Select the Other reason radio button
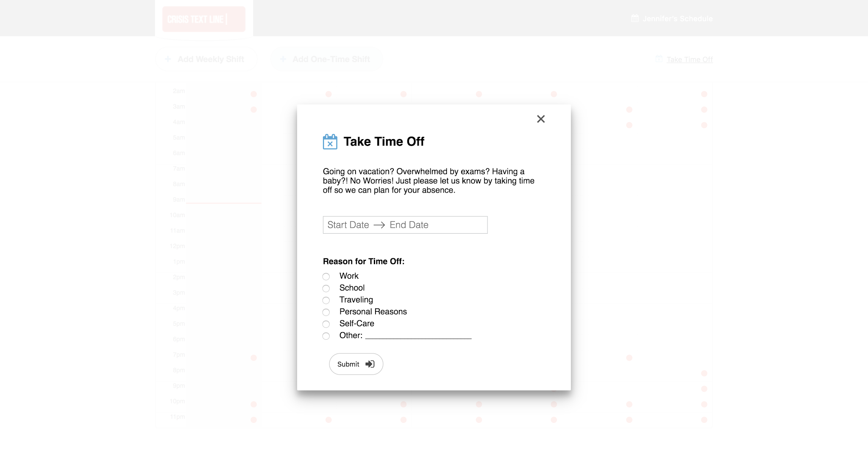This screenshot has height=470, width=868. click(326, 336)
